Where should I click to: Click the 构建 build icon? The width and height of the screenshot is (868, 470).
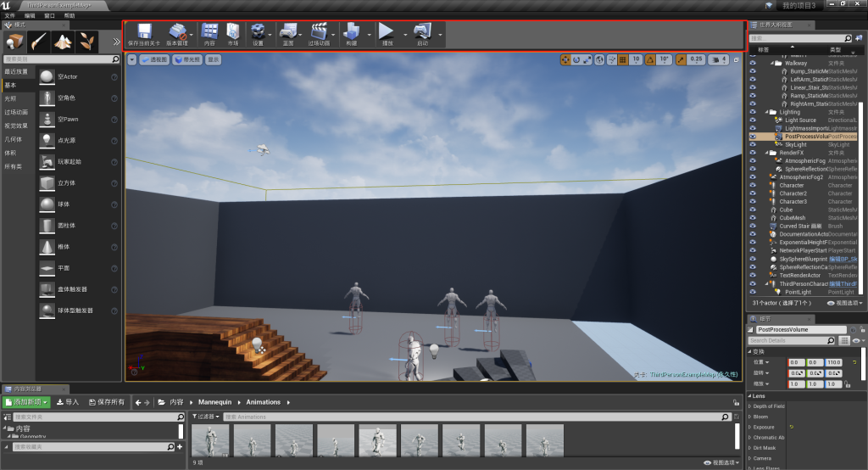click(x=352, y=32)
